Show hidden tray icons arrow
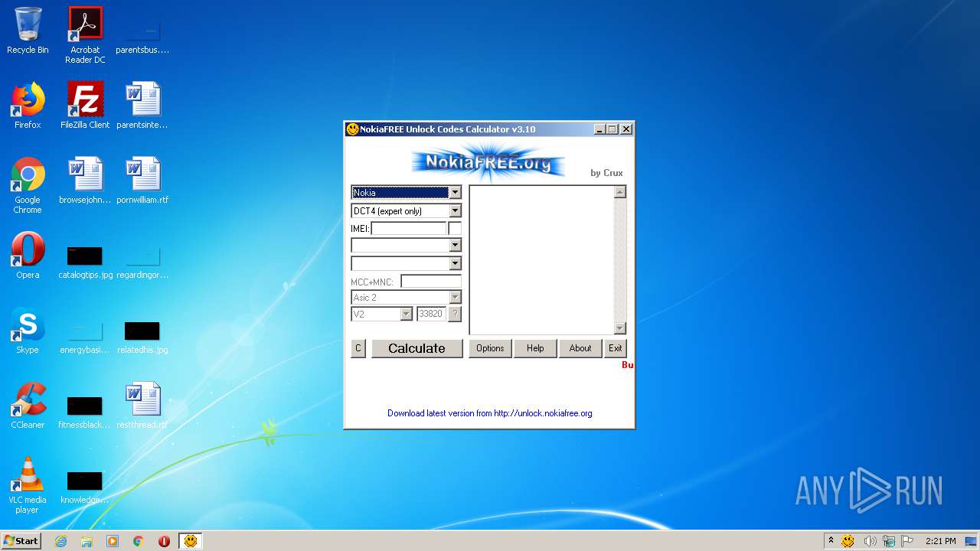Viewport: 980px width, 551px height. click(x=831, y=540)
